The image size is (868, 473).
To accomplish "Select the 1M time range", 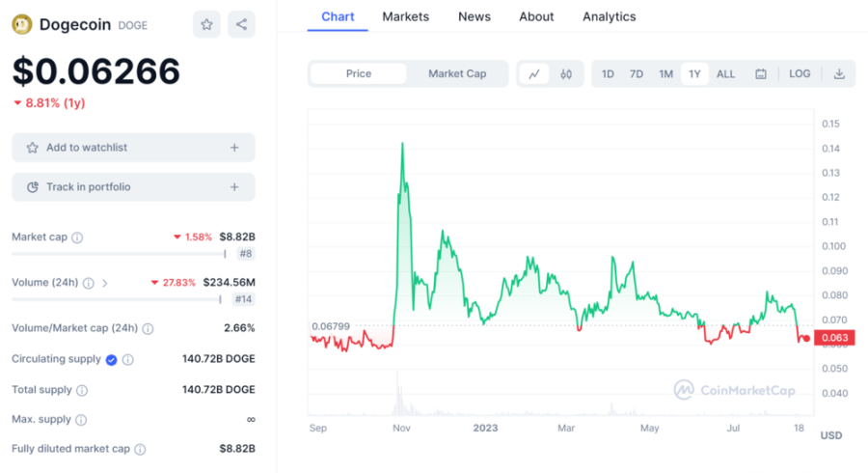I will click(x=665, y=73).
